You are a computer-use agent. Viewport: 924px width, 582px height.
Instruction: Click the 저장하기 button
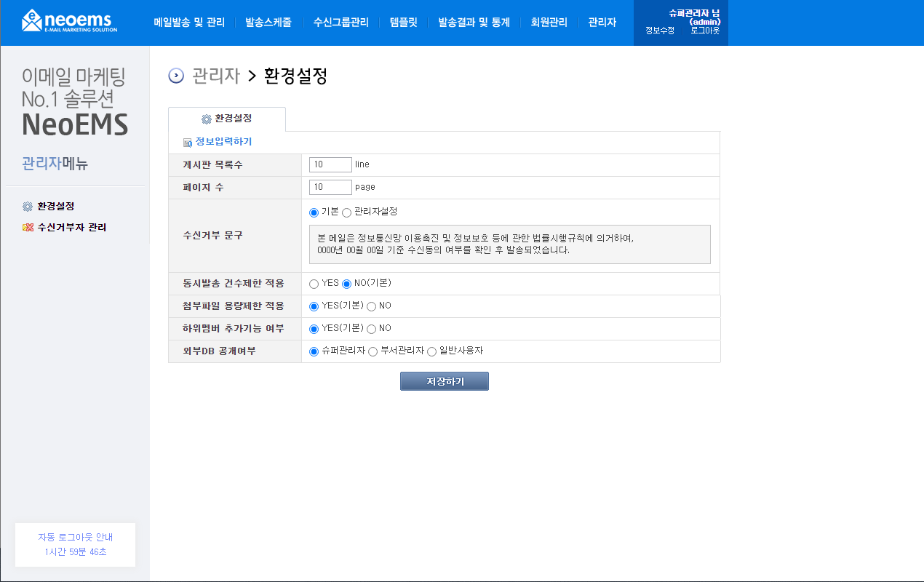[x=445, y=381]
